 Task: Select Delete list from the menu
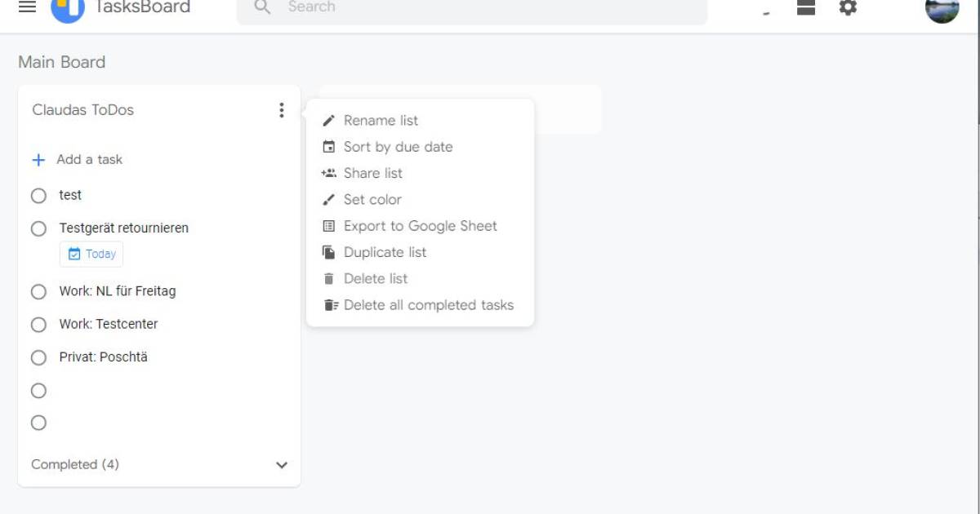pos(376,278)
